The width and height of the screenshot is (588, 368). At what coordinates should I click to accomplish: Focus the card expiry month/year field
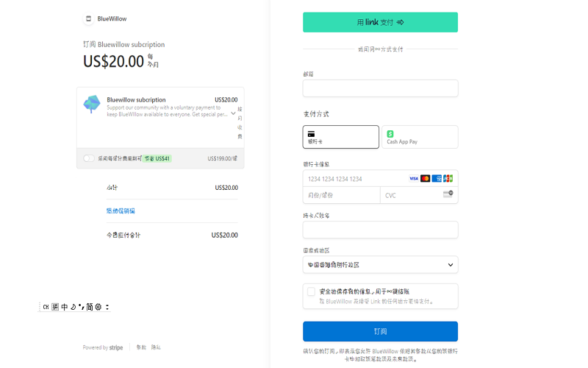coord(342,195)
